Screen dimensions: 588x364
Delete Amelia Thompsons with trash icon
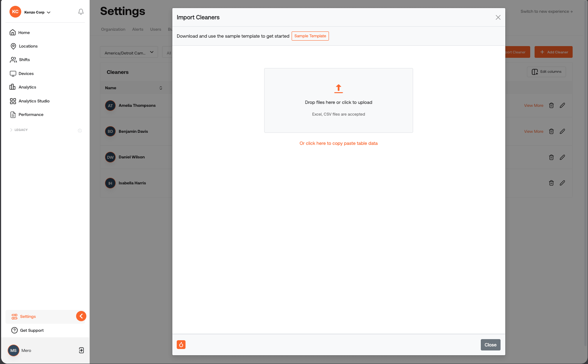[x=551, y=105]
